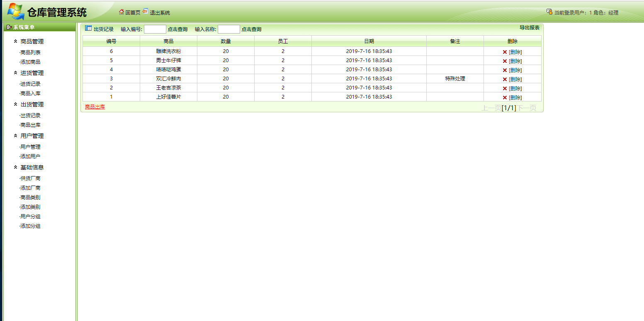Image resolution: width=644 pixels, height=321 pixels.
Task: Collapse the 商品管理 section chevron
Action: [x=15, y=41]
